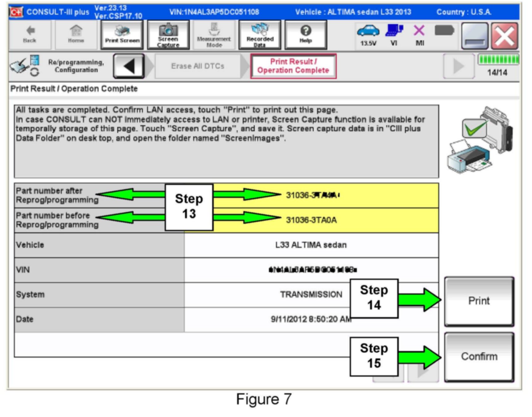Close CONSULT-III plus with red X
The height and width of the screenshot is (417, 532).
505,36
